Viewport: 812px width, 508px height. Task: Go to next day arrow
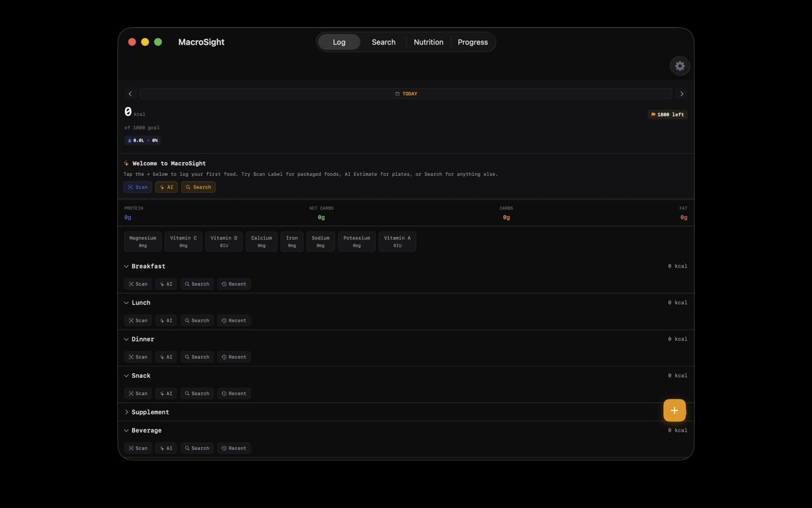pos(682,94)
